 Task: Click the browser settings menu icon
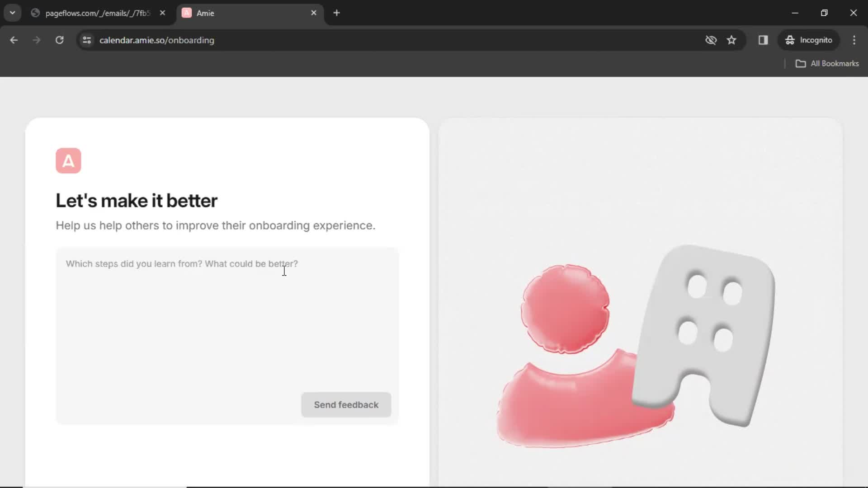(855, 40)
